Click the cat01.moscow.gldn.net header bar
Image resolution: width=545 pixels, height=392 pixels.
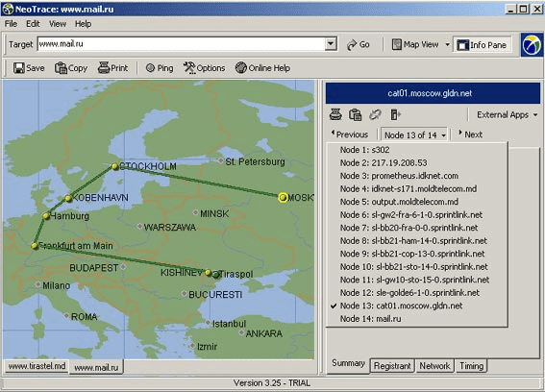tap(433, 93)
